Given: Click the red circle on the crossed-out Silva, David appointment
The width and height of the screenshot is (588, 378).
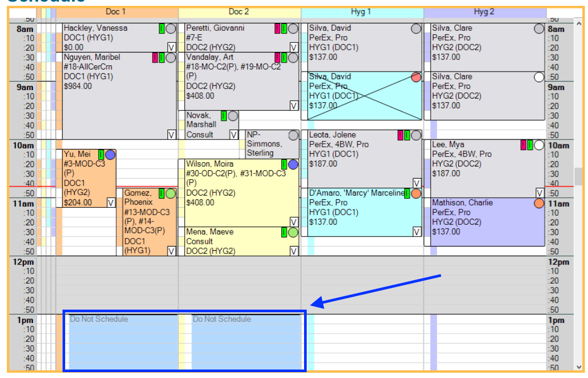Looking at the screenshot, I should (416, 77).
